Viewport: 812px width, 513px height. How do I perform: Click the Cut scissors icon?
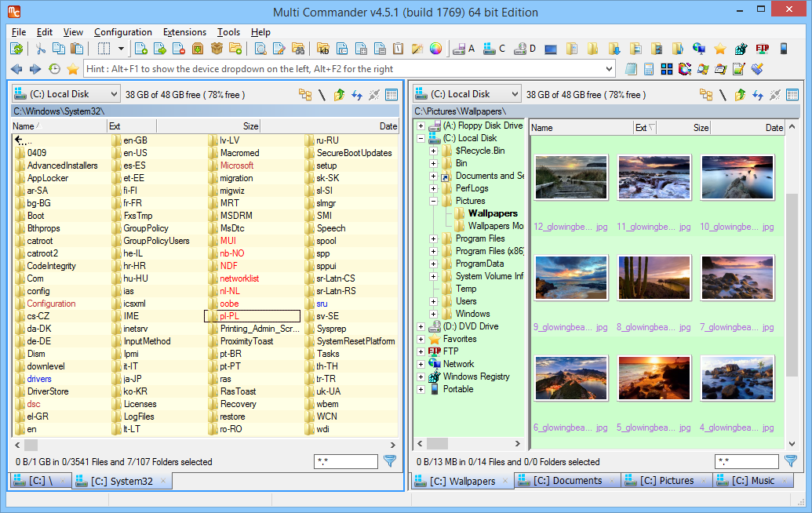[40, 49]
